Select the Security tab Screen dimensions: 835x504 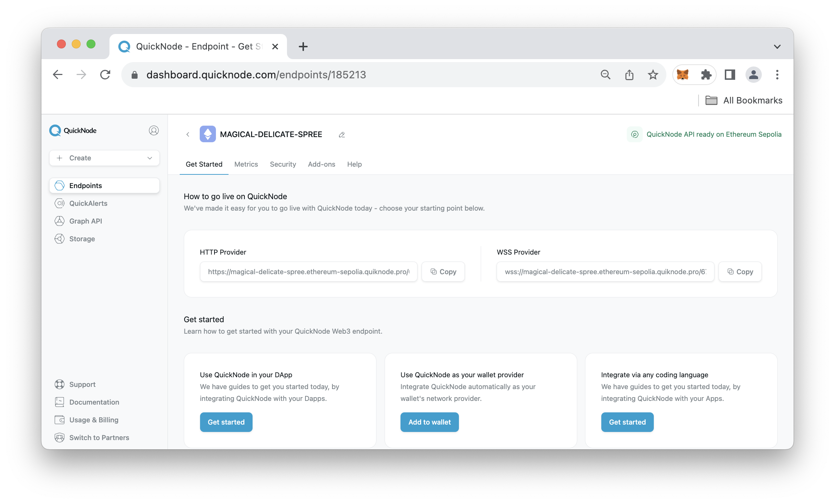tap(283, 164)
